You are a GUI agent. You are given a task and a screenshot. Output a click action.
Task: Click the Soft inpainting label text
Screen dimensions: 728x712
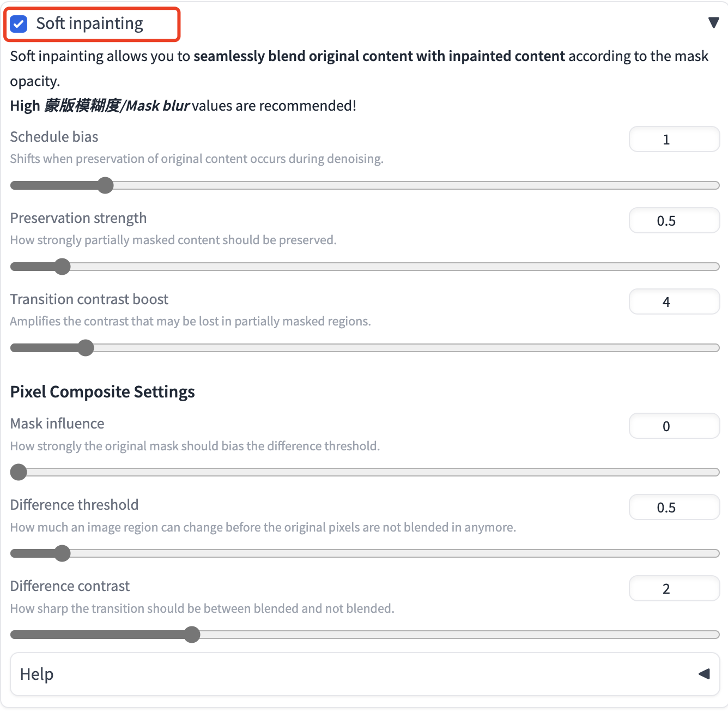click(x=90, y=23)
